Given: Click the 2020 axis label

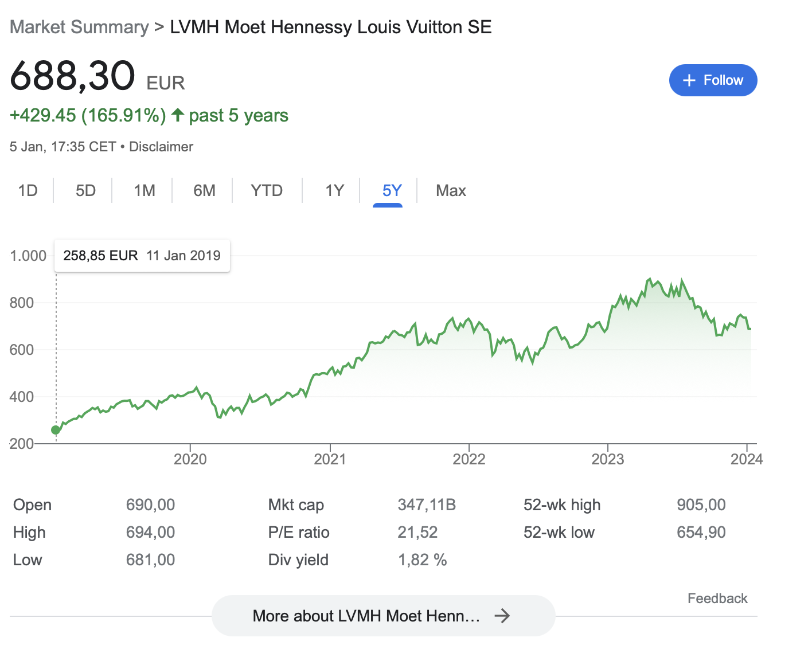Looking at the screenshot, I should click(190, 459).
